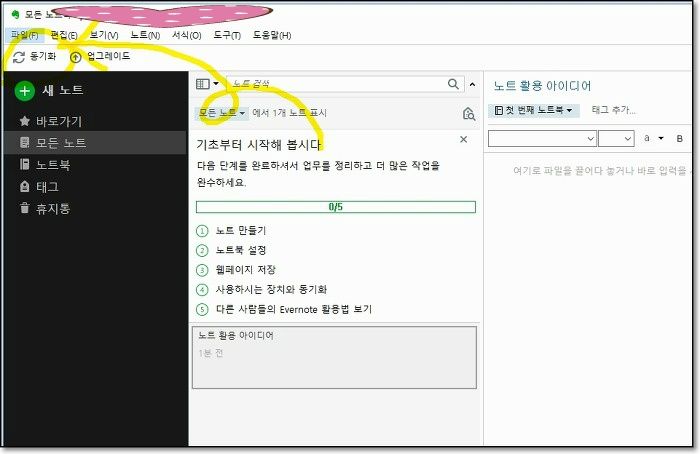700x454 pixels.
Task: Click the 동기화 toolbar label
Action: pyautogui.click(x=43, y=56)
